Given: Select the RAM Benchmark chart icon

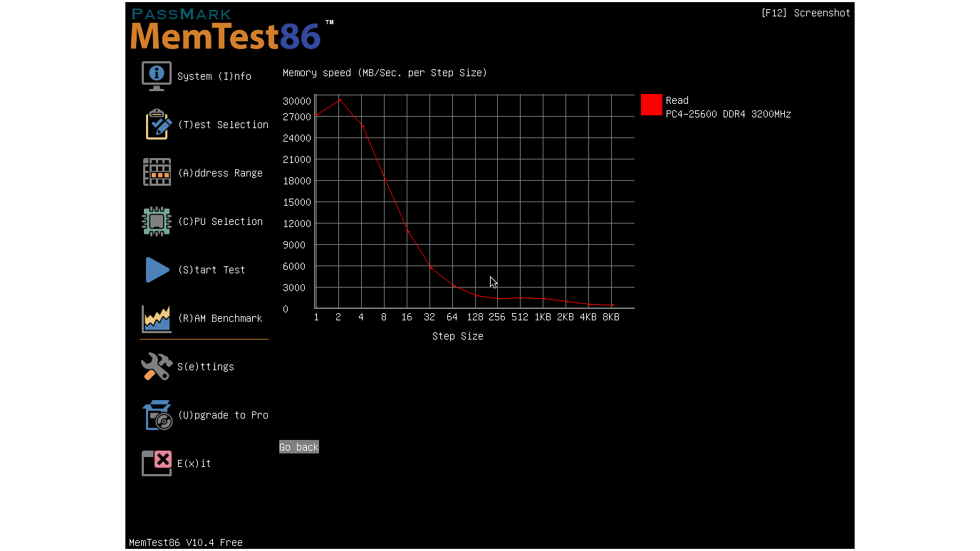Looking at the screenshot, I should point(157,318).
